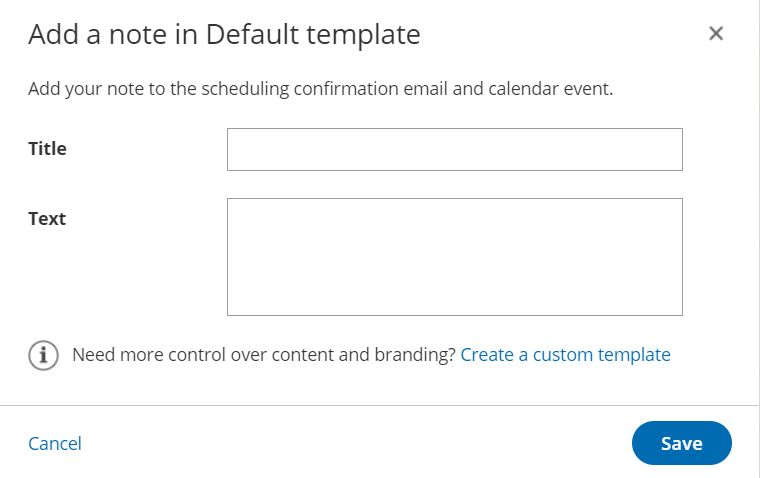Click the bold Text label
This screenshot has height=478, width=760.
coord(47,218)
